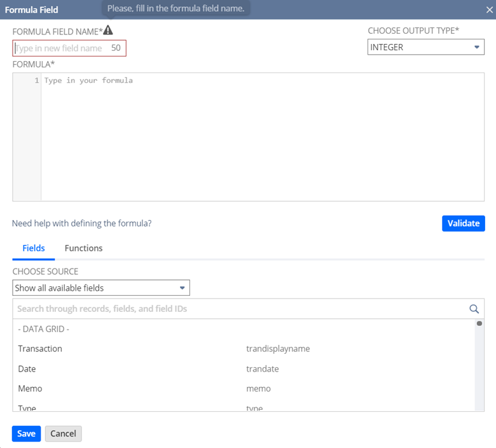Click the Save button
The image size is (496, 448).
tap(26, 433)
